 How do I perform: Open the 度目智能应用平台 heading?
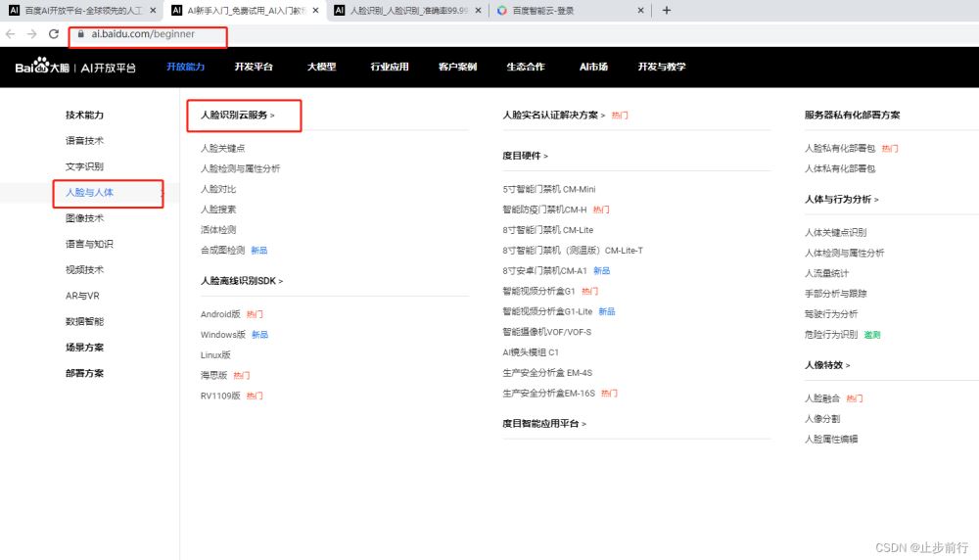point(544,424)
